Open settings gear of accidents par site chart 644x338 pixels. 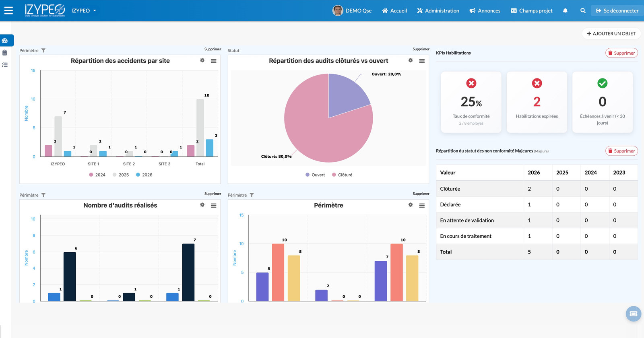coord(202,60)
